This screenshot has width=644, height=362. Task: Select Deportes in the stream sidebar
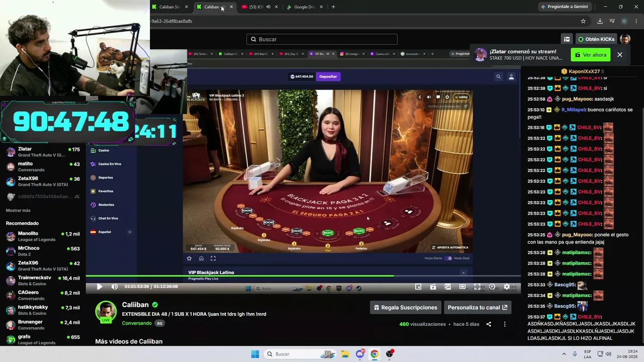(106, 177)
